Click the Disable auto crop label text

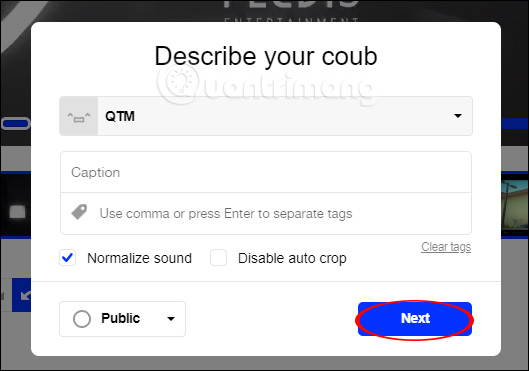tap(292, 258)
